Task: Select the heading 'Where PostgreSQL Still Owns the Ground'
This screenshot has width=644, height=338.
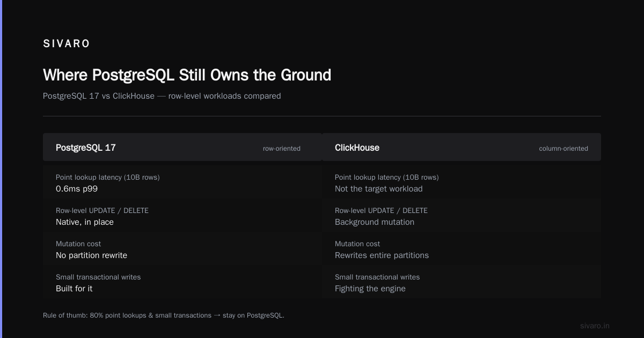Action: pyautogui.click(x=187, y=75)
